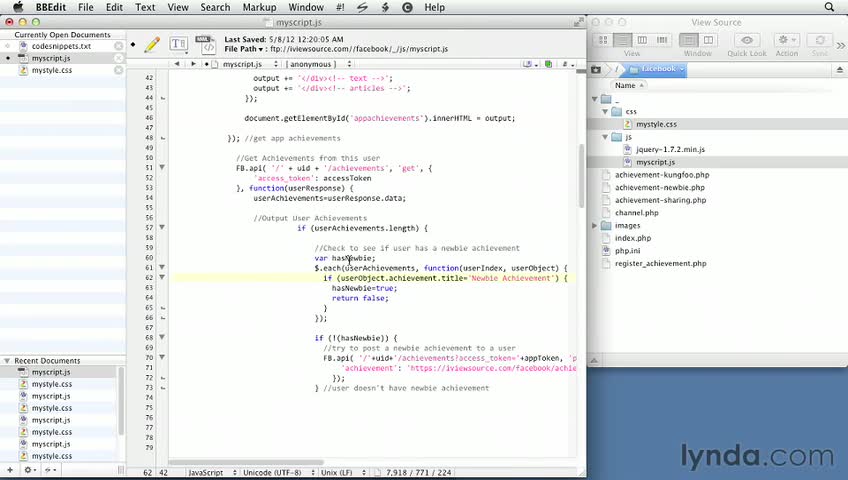Close codesnippets.txt in open documents list

tap(118, 46)
